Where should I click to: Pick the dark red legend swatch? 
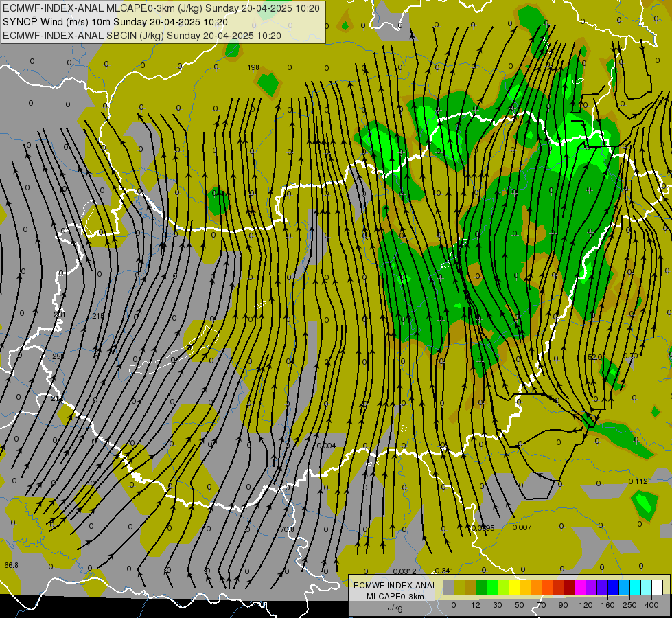569,588
